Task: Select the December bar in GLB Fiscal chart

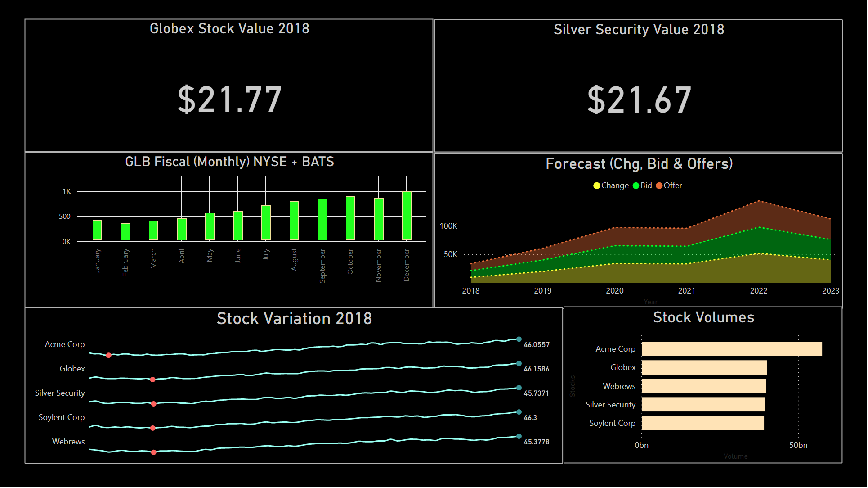Action: click(x=407, y=216)
